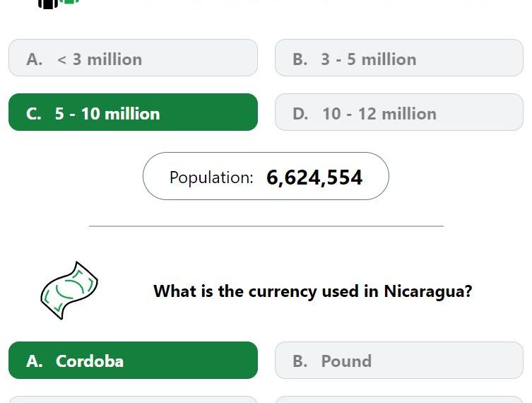The height and width of the screenshot is (403, 532).
Task: Click the population value 6,624,554
Action: (314, 177)
